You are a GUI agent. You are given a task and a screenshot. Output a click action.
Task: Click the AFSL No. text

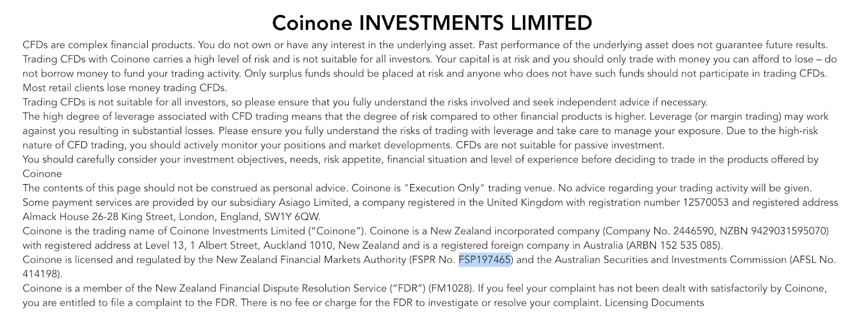coord(813,260)
